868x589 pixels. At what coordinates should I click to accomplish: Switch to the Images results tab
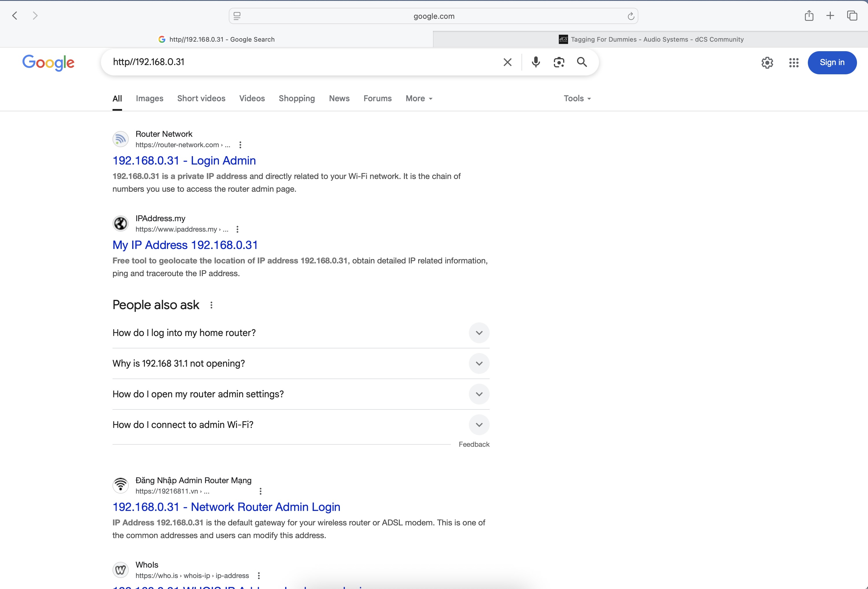coord(150,99)
